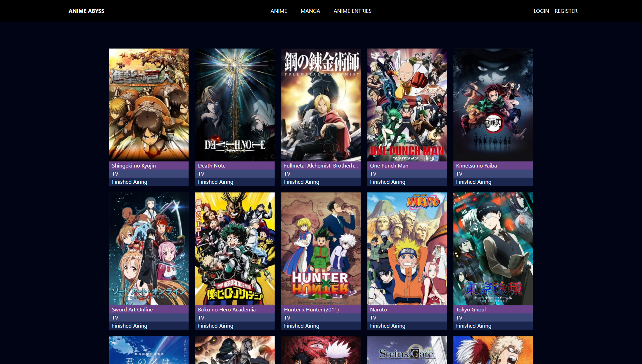Click the TV label under Naruto
Image resolution: width=642 pixels, height=364 pixels.
coord(373,317)
